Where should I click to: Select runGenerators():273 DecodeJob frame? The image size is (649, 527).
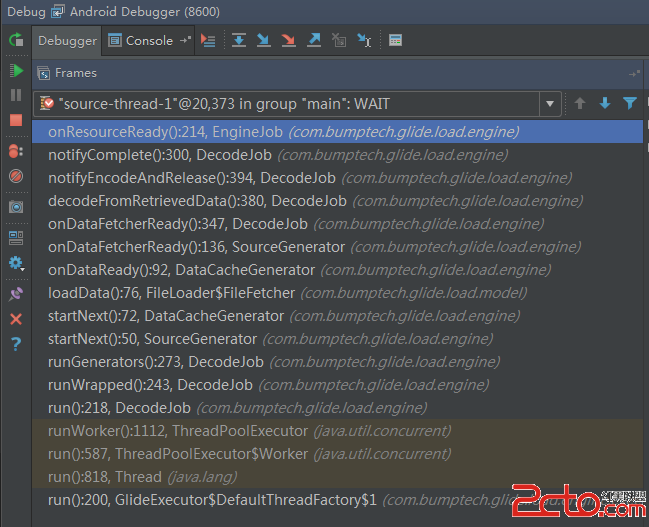click(x=337, y=362)
